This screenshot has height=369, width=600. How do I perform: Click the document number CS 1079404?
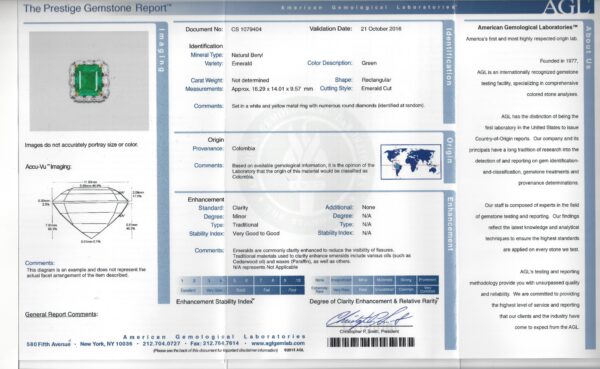click(246, 29)
